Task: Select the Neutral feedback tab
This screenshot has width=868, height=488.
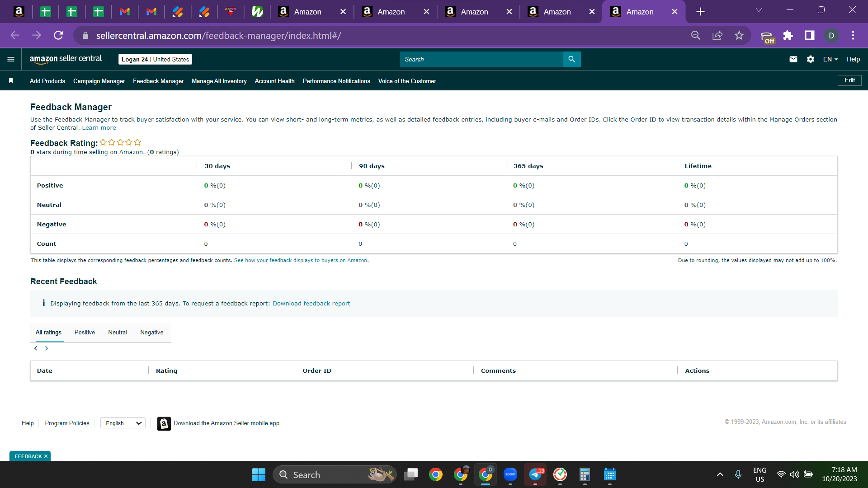Action: pyautogui.click(x=118, y=333)
